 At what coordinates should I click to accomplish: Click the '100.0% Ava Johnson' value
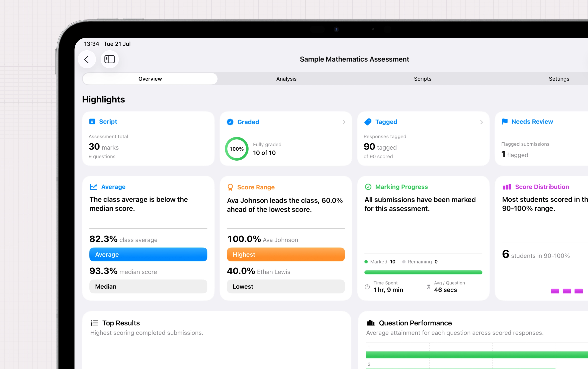[263, 239]
